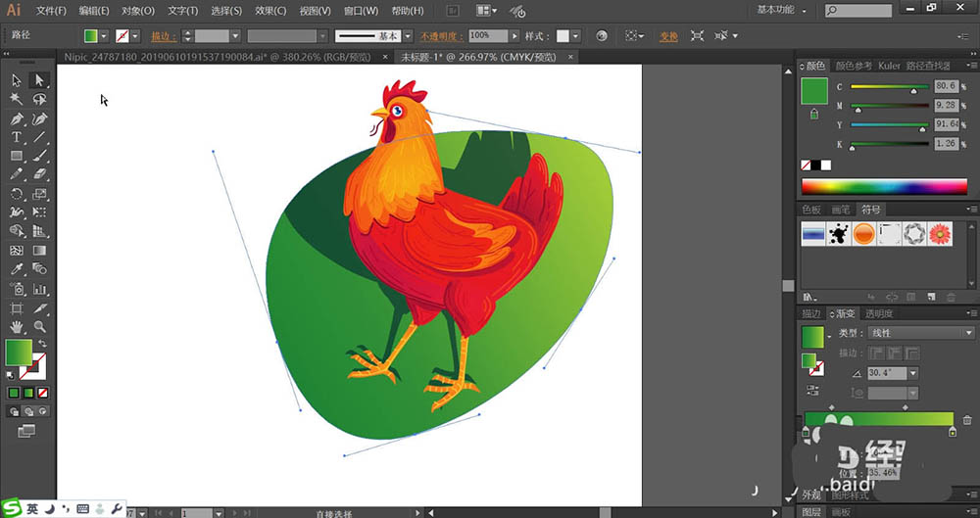This screenshot has height=518, width=980.
Task: Select the Magic Wand tool
Action: tap(17, 99)
